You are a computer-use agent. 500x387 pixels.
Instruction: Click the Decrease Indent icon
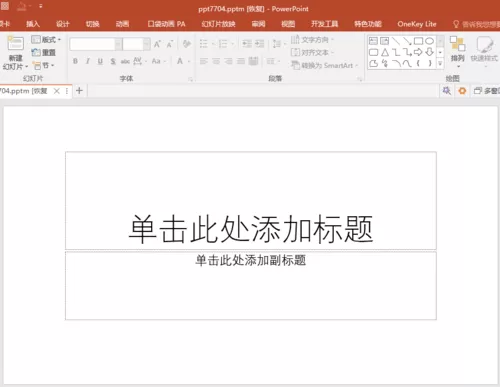pos(247,44)
